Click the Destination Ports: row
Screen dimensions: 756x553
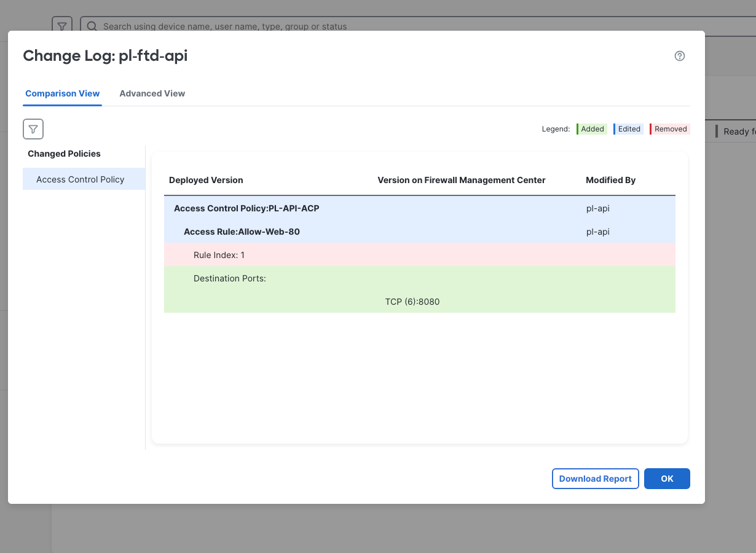click(x=420, y=278)
